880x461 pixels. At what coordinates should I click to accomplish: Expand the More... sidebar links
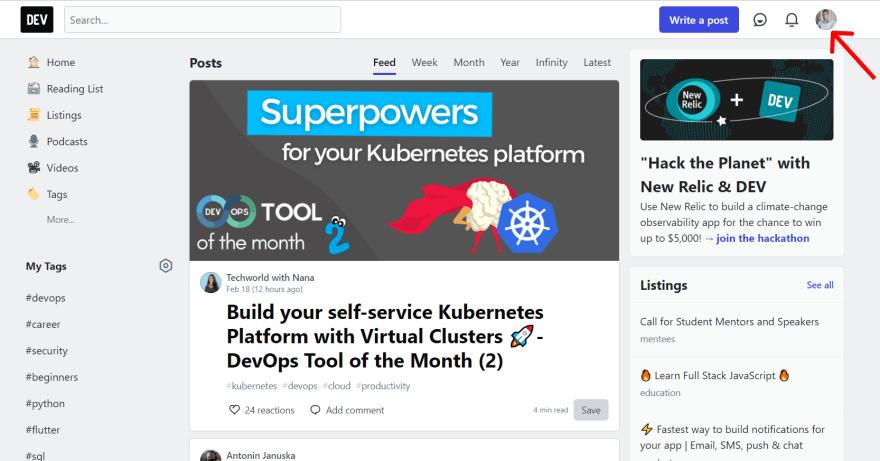(61, 220)
